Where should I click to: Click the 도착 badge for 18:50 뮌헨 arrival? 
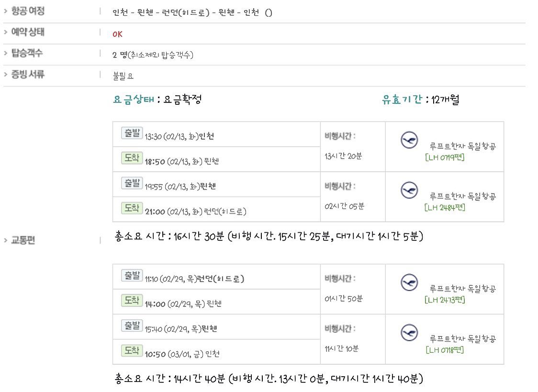coord(132,158)
